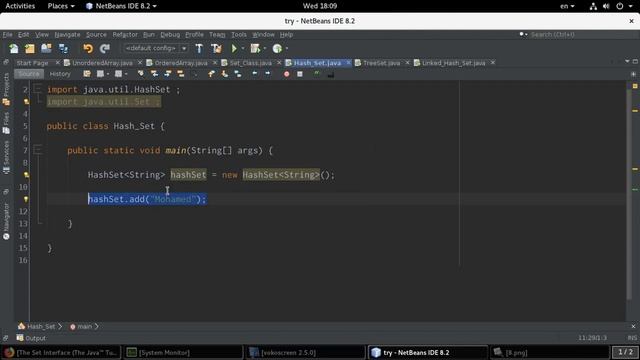640x360 pixels.
Task: Open the Services side panel
Action: pos(6,158)
